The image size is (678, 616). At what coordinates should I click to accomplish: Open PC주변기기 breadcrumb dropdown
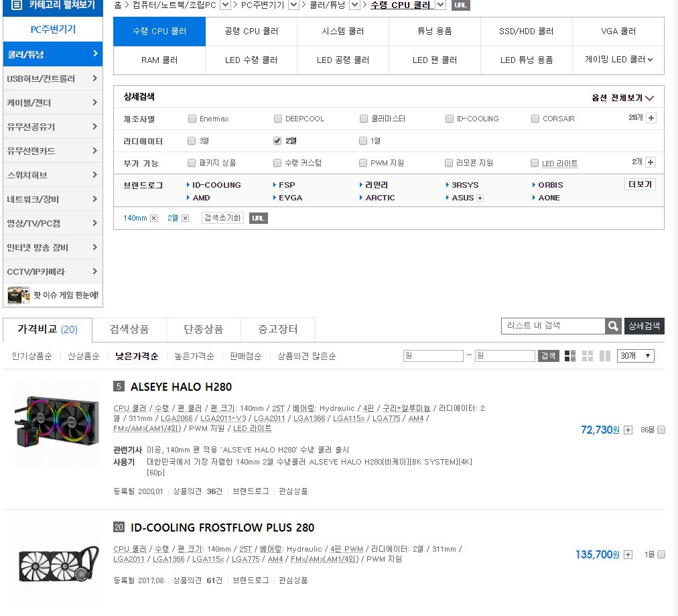pyautogui.click(x=293, y=5)
